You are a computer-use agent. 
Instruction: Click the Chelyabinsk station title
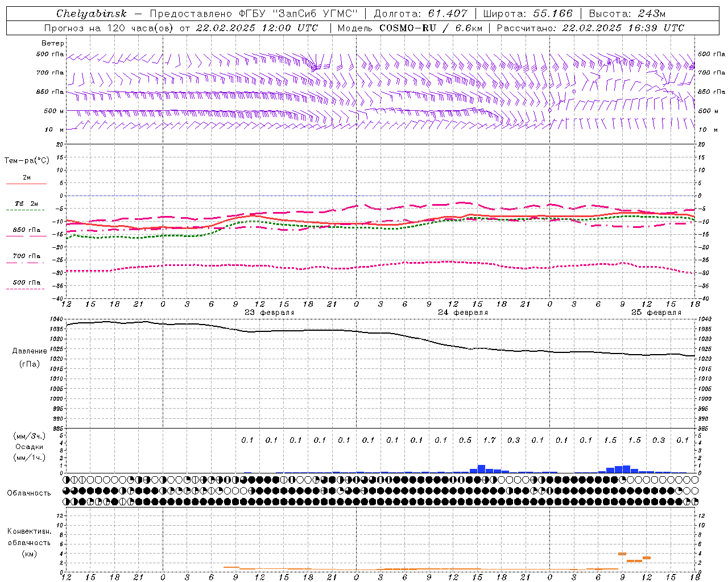tap(92, 14)
